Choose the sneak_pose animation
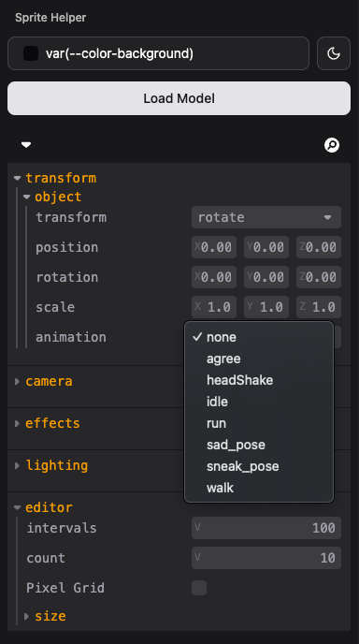The height and width of the screenshot is (644, 359). point(259,466)
